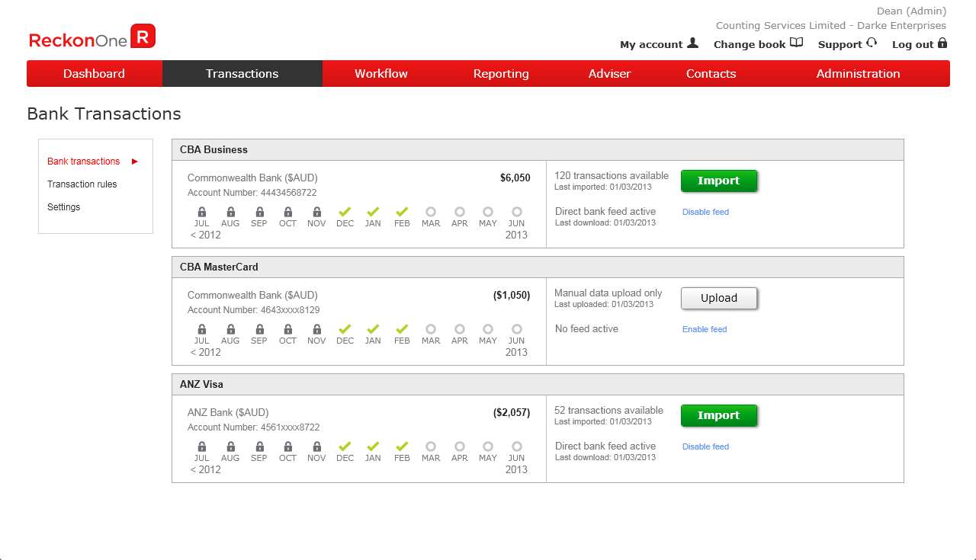Click DEC checkmark in CBA MasterCard
976x560 pixels.
click(x=345, y=329)
